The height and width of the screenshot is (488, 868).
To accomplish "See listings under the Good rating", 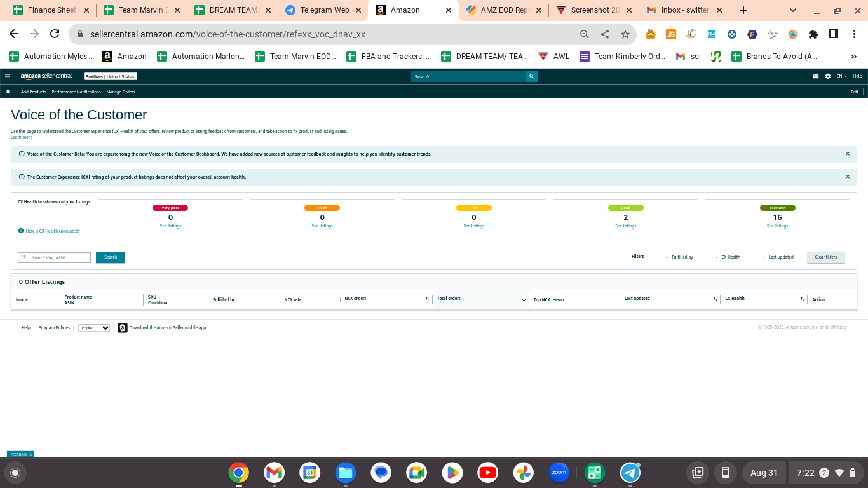I will [626, 226].
